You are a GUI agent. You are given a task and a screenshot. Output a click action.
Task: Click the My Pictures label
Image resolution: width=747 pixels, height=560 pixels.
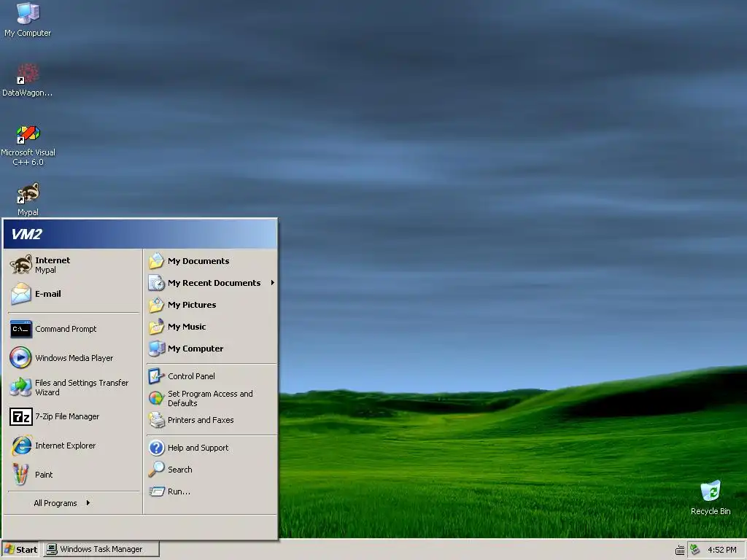click(x=192, y=305)
